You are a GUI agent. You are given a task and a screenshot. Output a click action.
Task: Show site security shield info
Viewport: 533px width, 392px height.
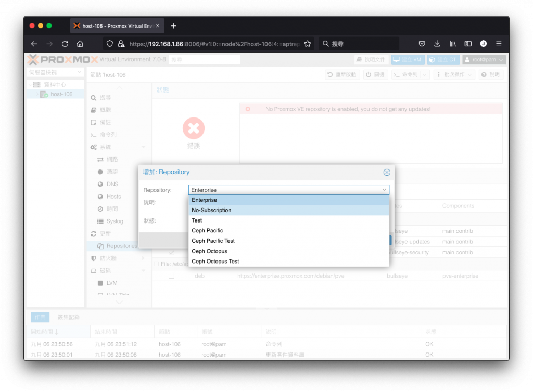tap(109, 44)
